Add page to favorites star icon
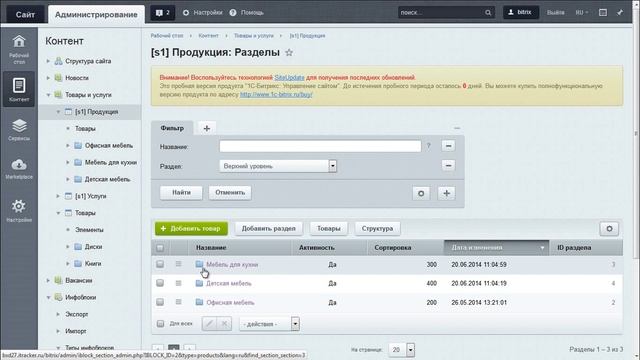The width and height of the screenshot is (640, 360). pos(289,53)
